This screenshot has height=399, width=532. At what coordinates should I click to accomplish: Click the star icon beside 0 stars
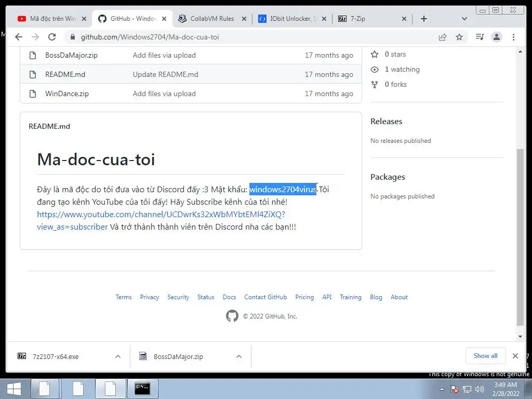click(x=375, y=54)
